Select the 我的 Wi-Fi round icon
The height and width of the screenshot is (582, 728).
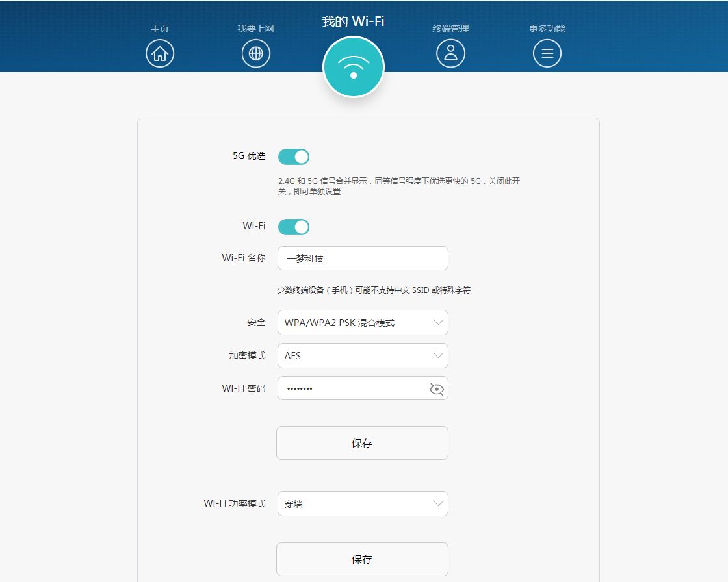coord(354,67)
